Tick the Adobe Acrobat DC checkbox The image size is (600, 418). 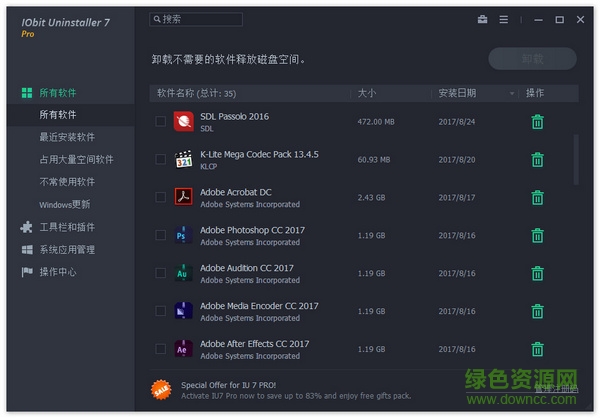tap(160, 197)
